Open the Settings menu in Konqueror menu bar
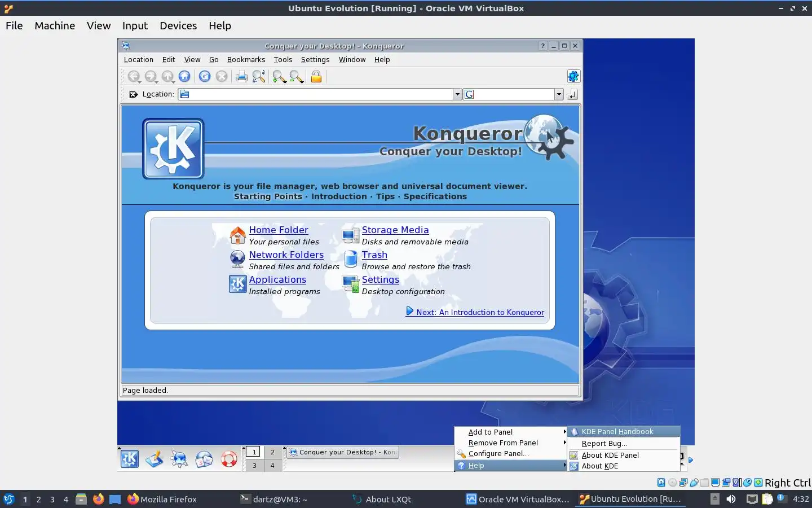812x508 pixels. [x=315, y=59]
